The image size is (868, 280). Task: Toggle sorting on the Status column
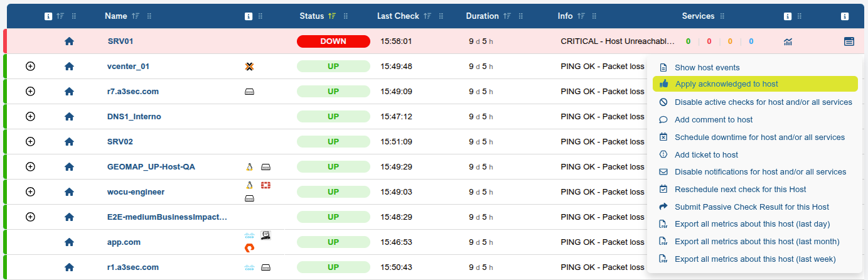[332, 16]
